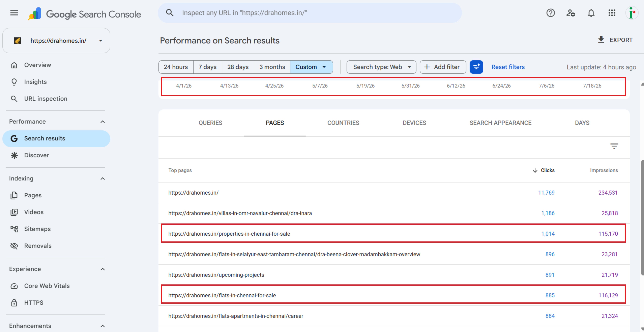Open Sitemaps in sidebar
This screenshot has height=332, width=644.
pyautogui.click(x=56, y=229)
